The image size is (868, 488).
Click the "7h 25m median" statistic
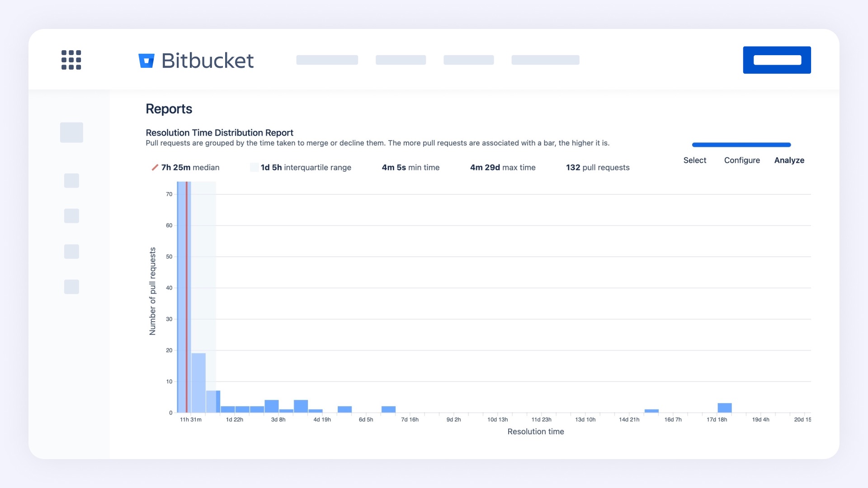(190, 168)
